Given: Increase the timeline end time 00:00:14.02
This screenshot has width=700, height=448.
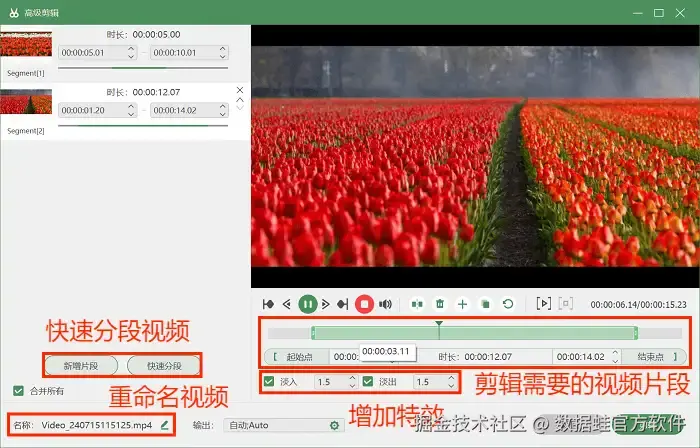Looking at the screenshot, I should point(615,353).
